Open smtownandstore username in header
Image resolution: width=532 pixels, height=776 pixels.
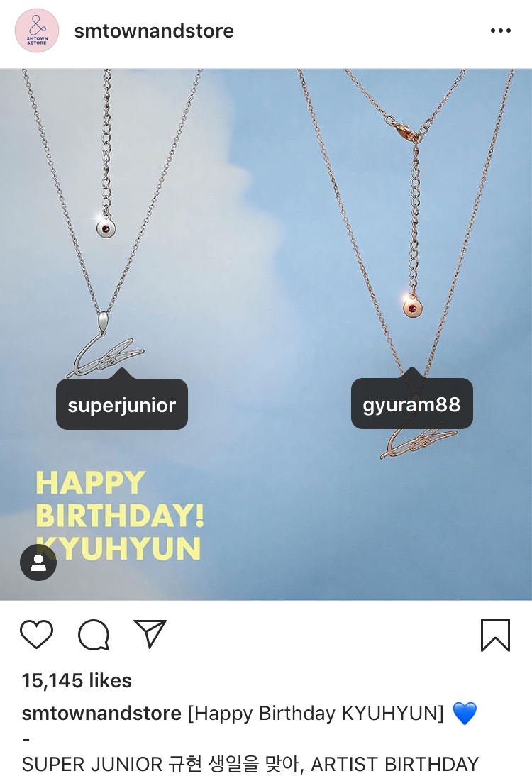click(x=154, y=31)
